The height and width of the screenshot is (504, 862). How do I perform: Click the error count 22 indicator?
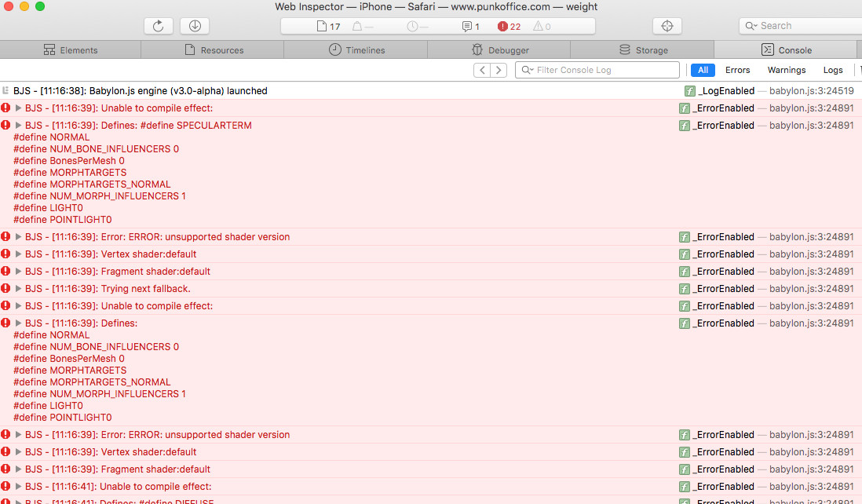tap(509, 27)
